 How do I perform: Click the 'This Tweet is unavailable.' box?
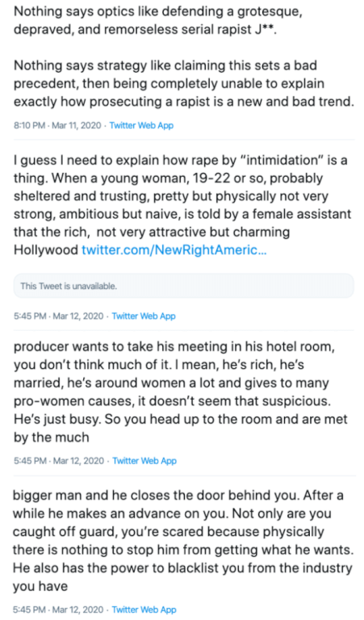[x=184, y=286]
